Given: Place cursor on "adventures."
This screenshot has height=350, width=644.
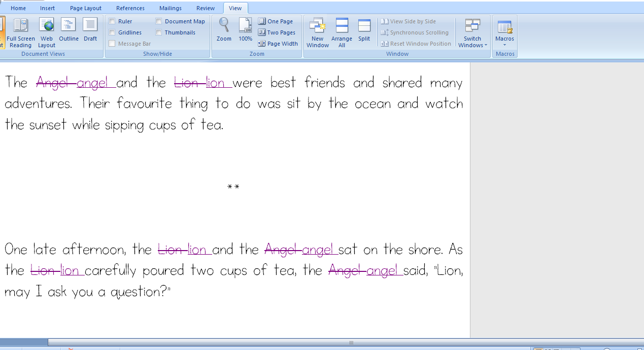Looking at the screenshot, I should click(40, 104).
